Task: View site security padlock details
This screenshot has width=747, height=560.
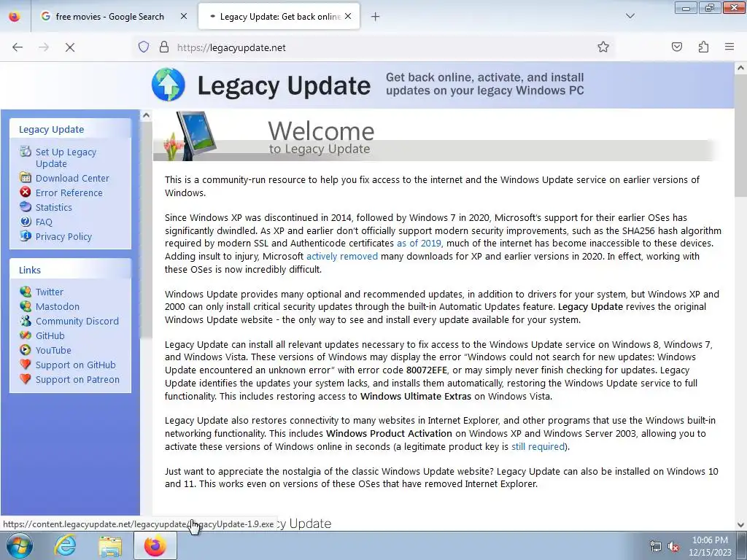Action: 164,47
